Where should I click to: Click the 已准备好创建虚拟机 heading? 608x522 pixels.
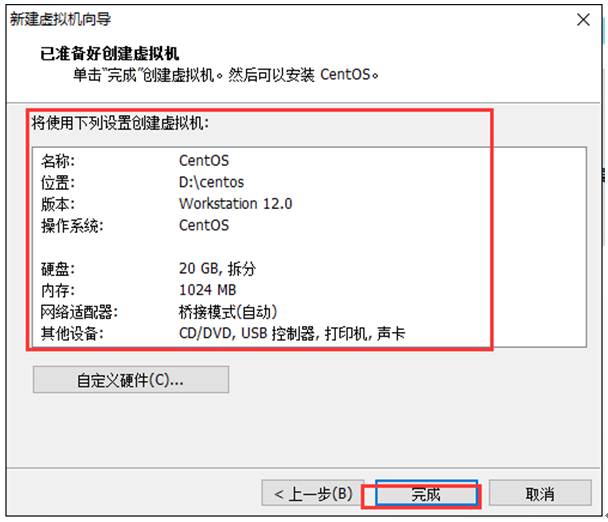(109, 54)
